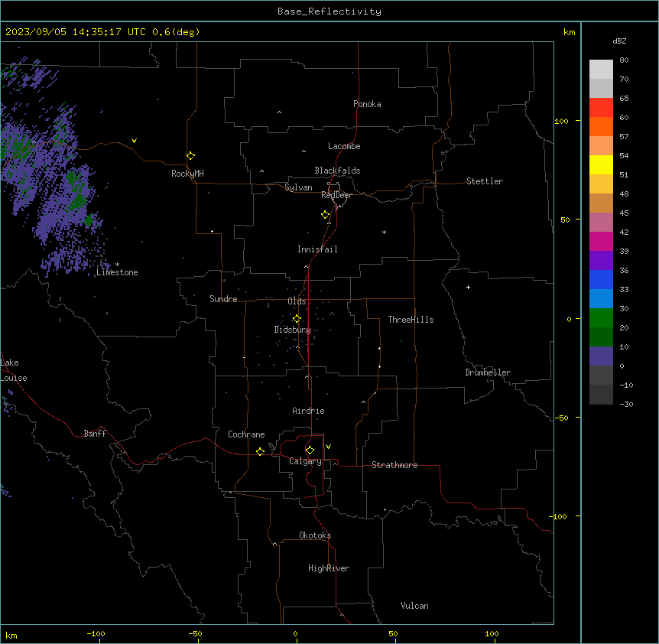Click the -100 tick on the bottom axis

click(x=96, y=633)
